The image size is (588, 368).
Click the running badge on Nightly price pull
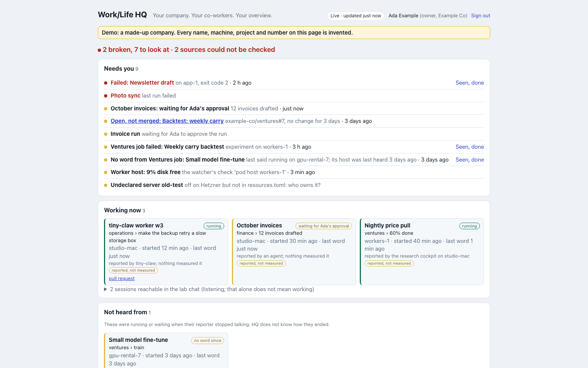(x=470, y=226)
